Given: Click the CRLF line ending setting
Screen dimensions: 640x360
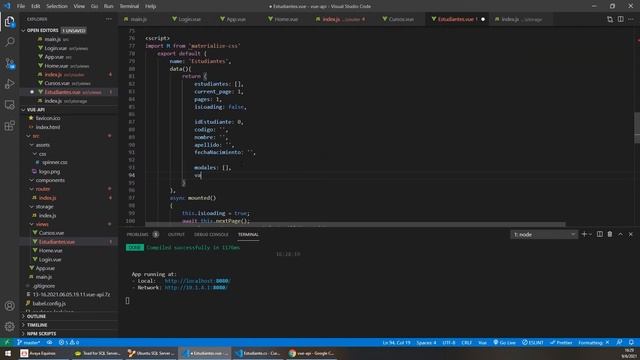Looking at the screenshot, I should point(467,342).
